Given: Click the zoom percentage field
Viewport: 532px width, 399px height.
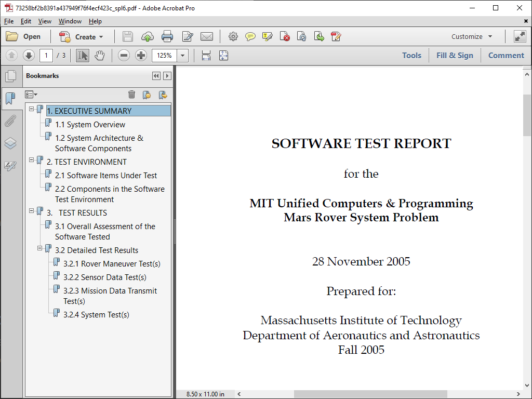Looking at the screenshot, I should 164,55.
